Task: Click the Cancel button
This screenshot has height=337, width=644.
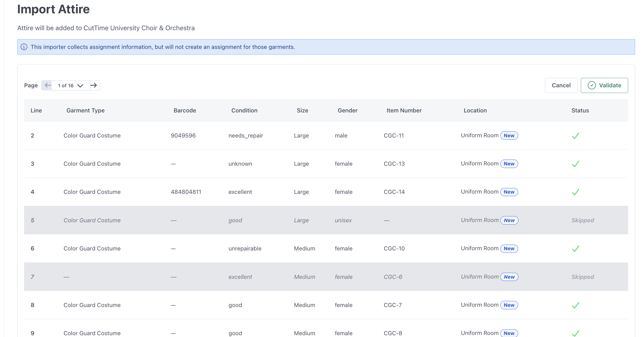Action: click(x=561, y=85)
